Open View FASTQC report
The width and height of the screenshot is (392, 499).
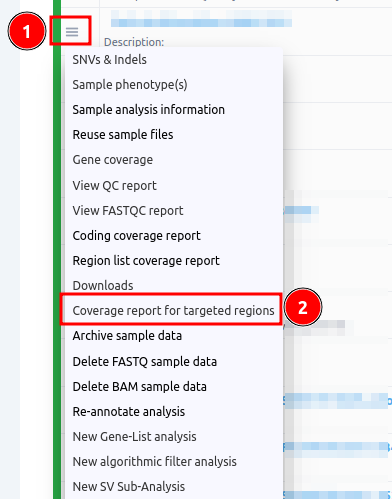pos(128,211)
